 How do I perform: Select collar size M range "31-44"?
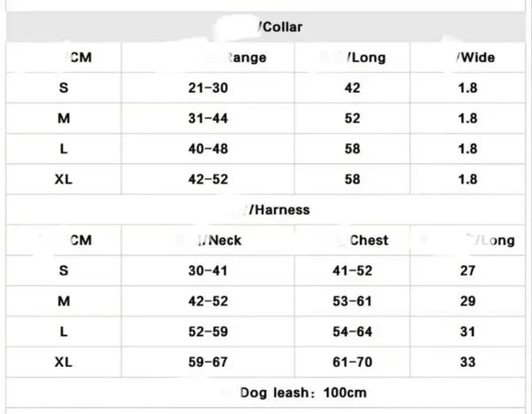pyautogui.click(x=208, y=119)
